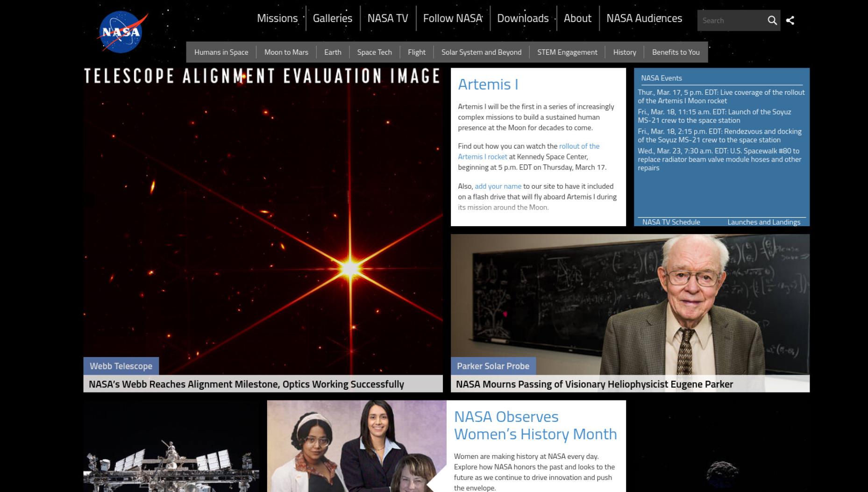Click the NASA Events heading
Viewport: 868px width, 492px height.
tap(662, 78)
